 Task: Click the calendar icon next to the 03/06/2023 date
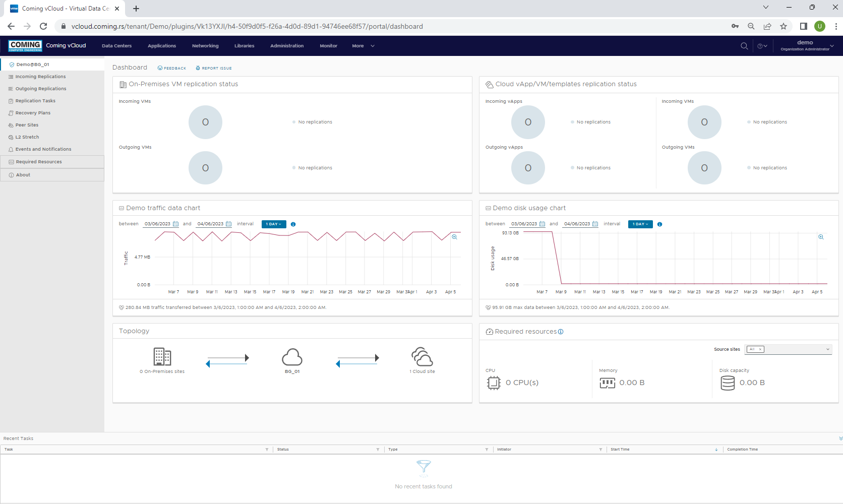(175, 223)
